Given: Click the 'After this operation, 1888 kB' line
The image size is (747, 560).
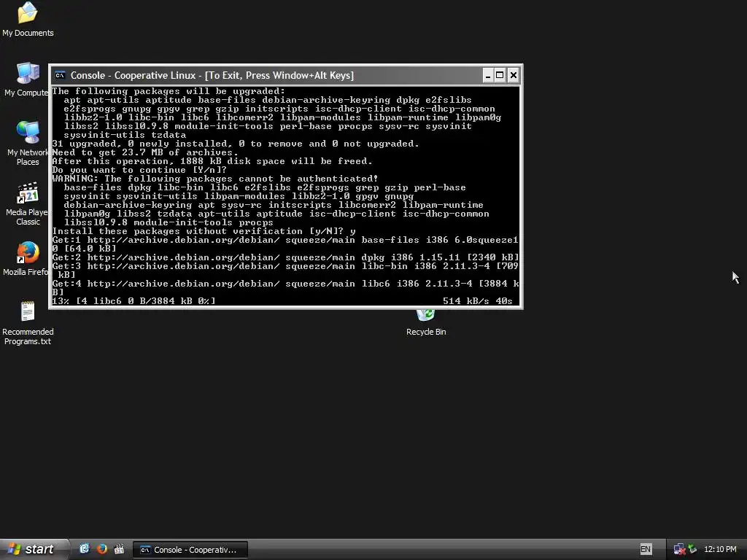Looking at the screenshot, I should pos(212,161).
